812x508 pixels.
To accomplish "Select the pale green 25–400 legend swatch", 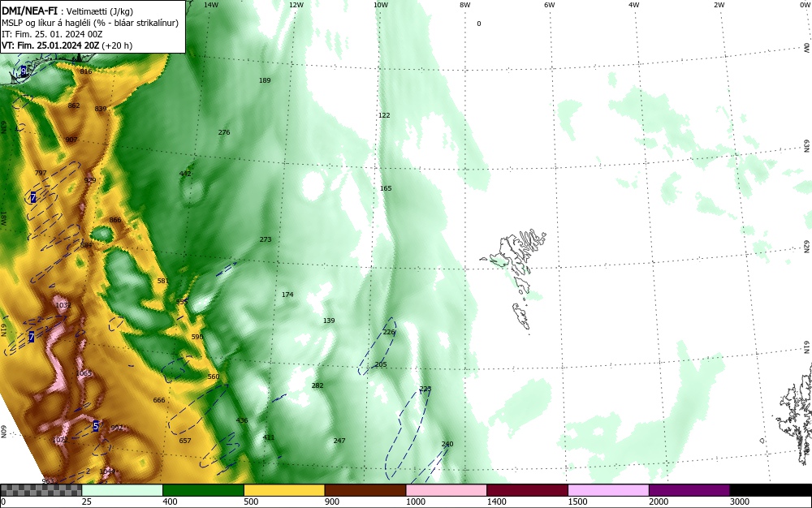I will (x=123, y=490).
